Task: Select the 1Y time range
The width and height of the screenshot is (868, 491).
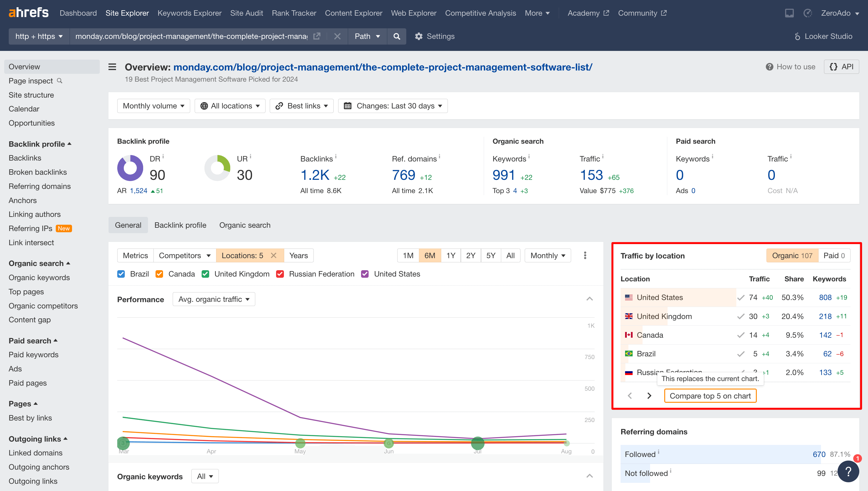Action: [x=451, y=255]
